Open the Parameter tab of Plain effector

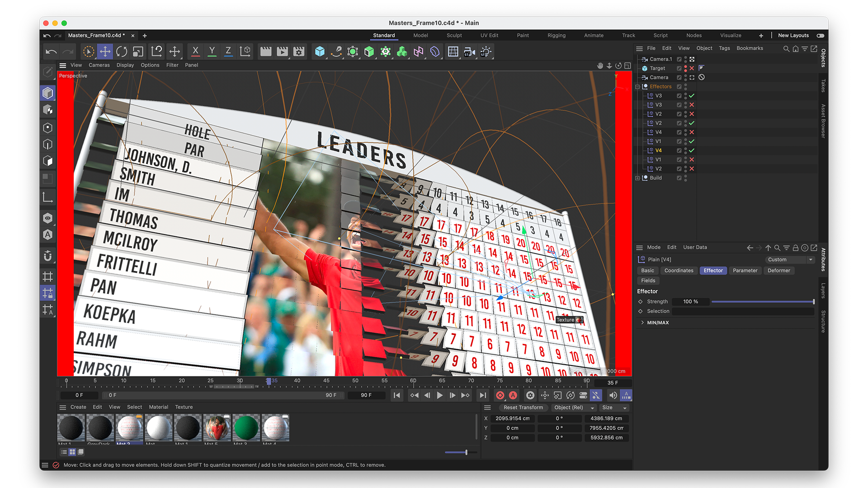745,271
